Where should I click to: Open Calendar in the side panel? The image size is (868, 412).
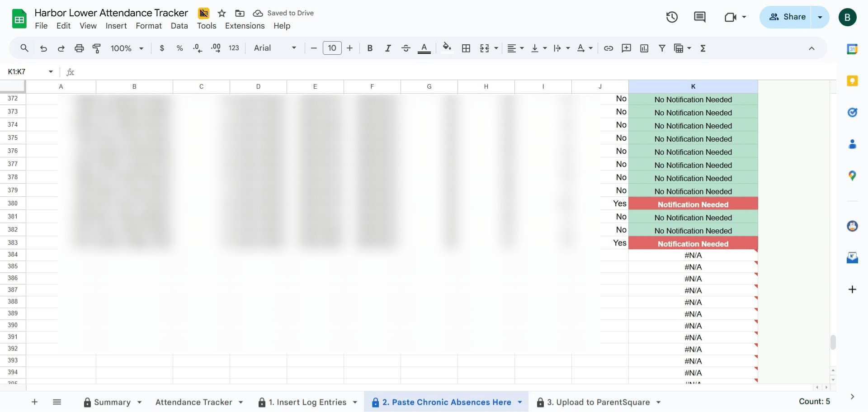click(x=852, y=49)
